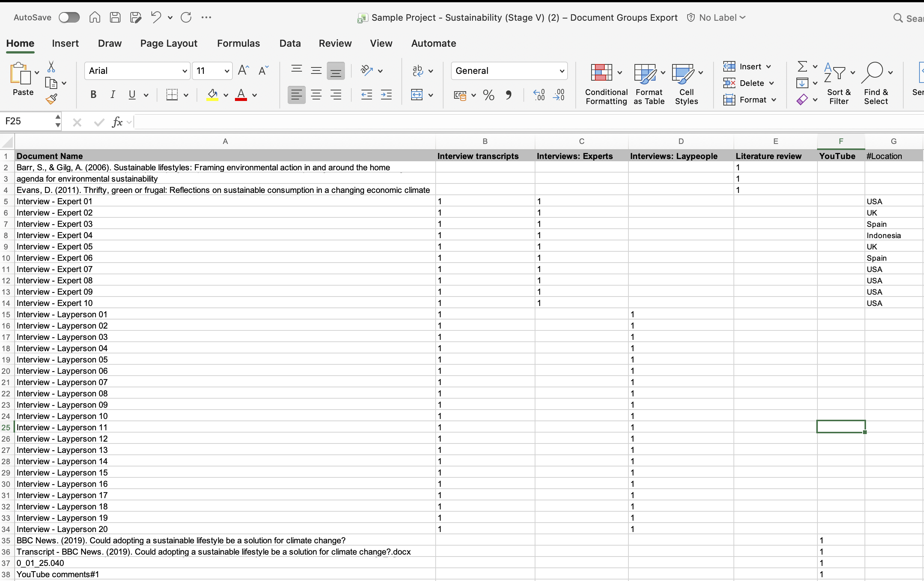The width and height of the screenshot is (924, 581).
Task: Toggle Bold formatting
Action: coord(93,95)
